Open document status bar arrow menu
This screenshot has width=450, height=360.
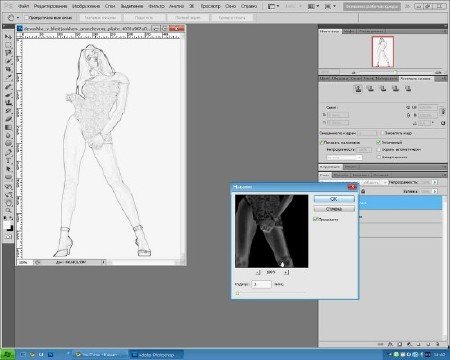[x=104, y=262]
